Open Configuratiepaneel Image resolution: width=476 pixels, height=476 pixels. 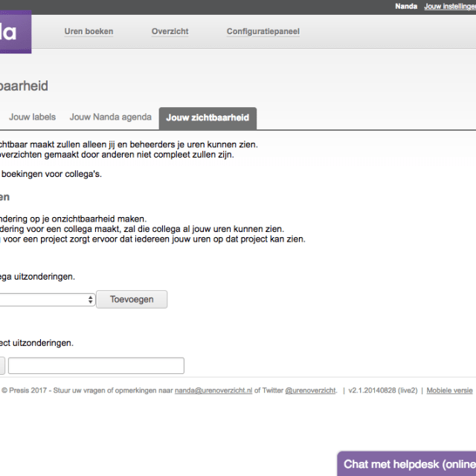coord(263,31)
